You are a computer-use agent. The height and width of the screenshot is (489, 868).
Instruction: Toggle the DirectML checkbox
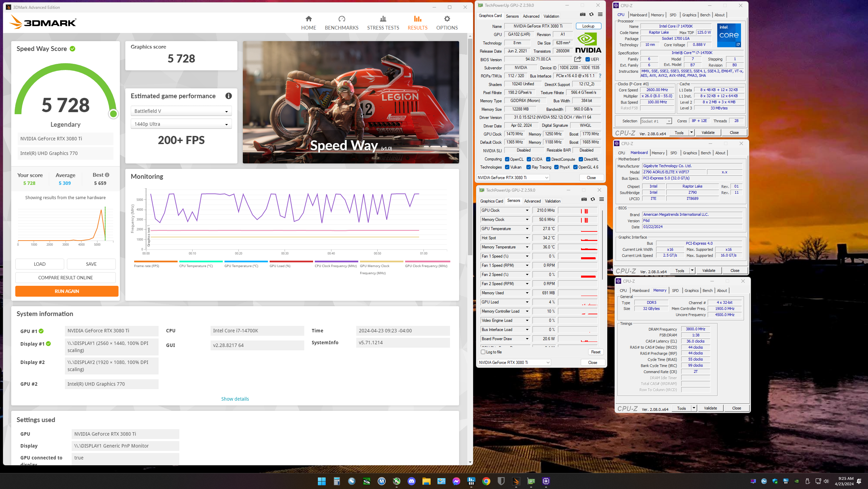[x=581, y=159]
